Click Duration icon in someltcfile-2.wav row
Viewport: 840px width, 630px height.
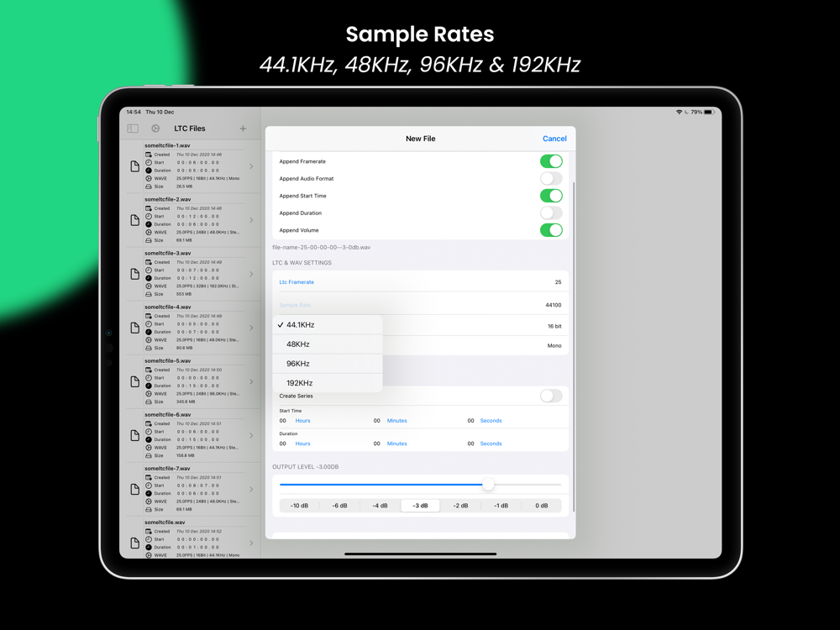[149, 224]
